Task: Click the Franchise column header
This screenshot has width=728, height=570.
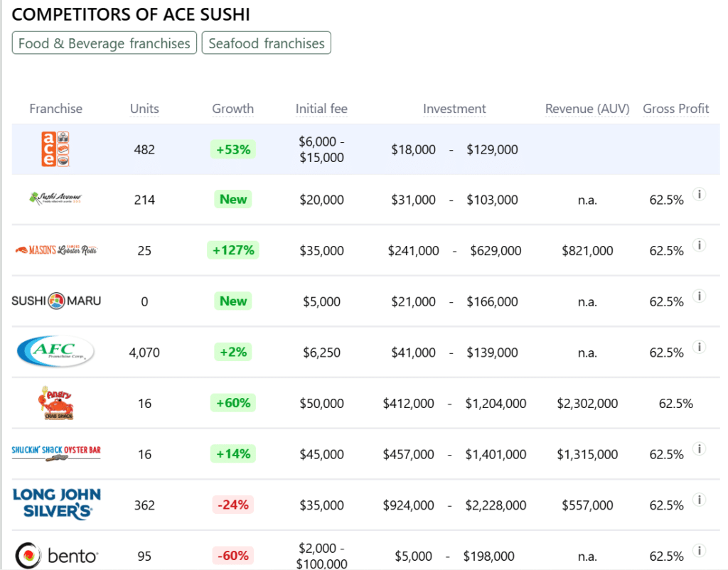Action: click(55, 109)
